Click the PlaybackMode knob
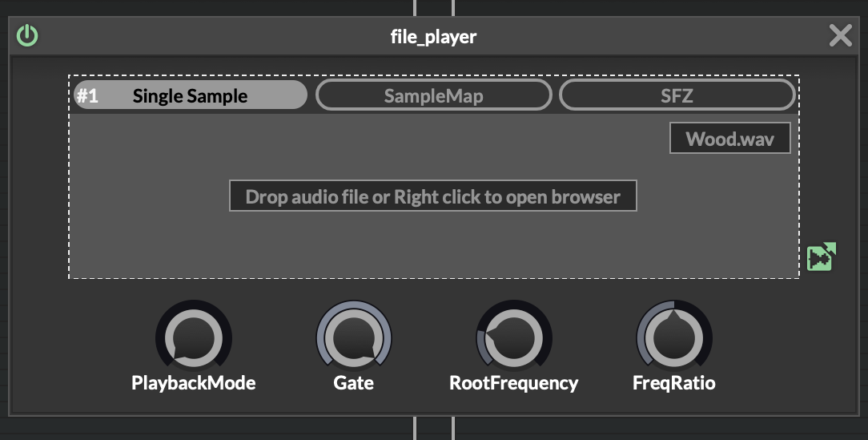This screenshot has height=440, width=868. point(194,337)
